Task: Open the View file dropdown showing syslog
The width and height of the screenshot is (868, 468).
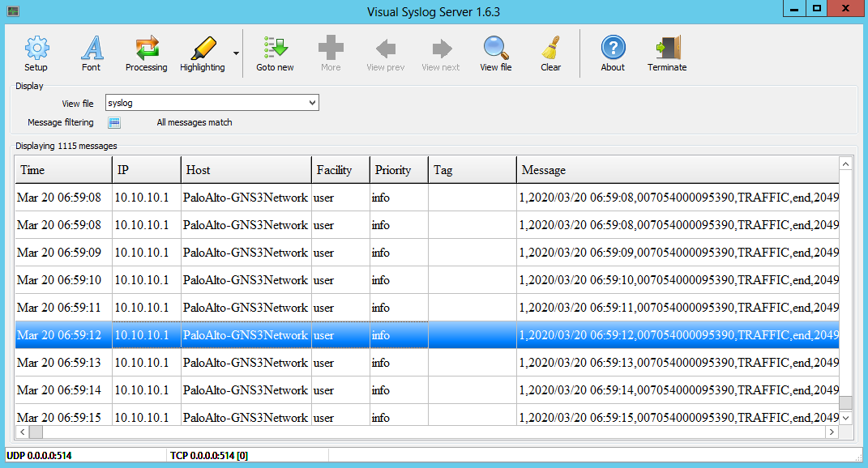Action: coord(311,102)
